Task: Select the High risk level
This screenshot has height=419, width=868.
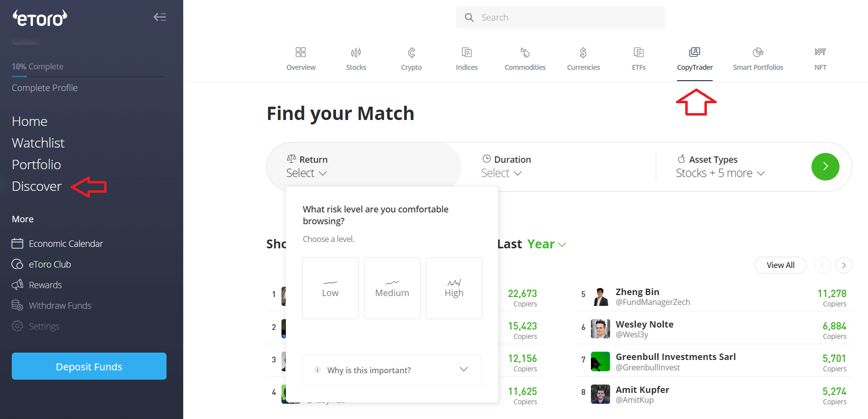Action: (454, 288)
